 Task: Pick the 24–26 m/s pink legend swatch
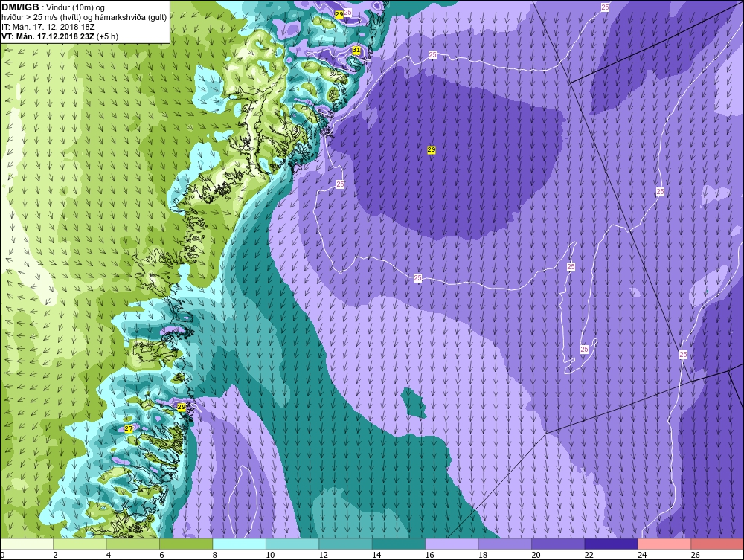[664, 544]
